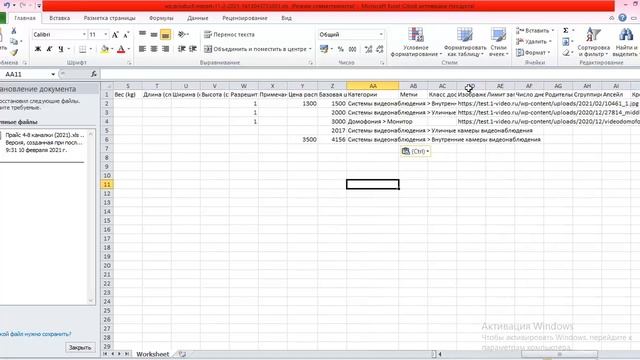Switch to Вид ribbon tab
The width and height of the screenshot is (640, 360).
286,18
